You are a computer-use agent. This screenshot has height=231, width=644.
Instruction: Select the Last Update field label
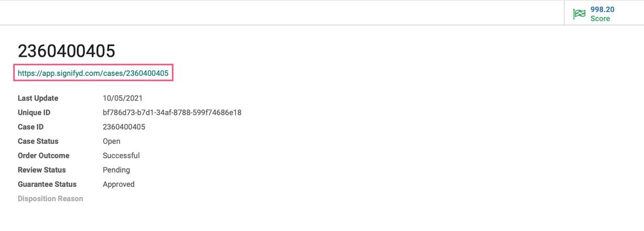click(38, 99)
